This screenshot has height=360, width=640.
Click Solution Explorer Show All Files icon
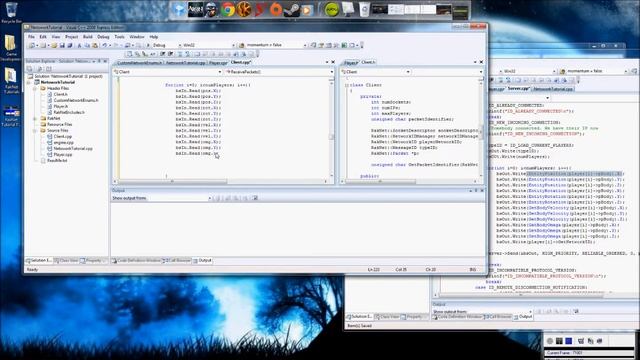[40, 69]
